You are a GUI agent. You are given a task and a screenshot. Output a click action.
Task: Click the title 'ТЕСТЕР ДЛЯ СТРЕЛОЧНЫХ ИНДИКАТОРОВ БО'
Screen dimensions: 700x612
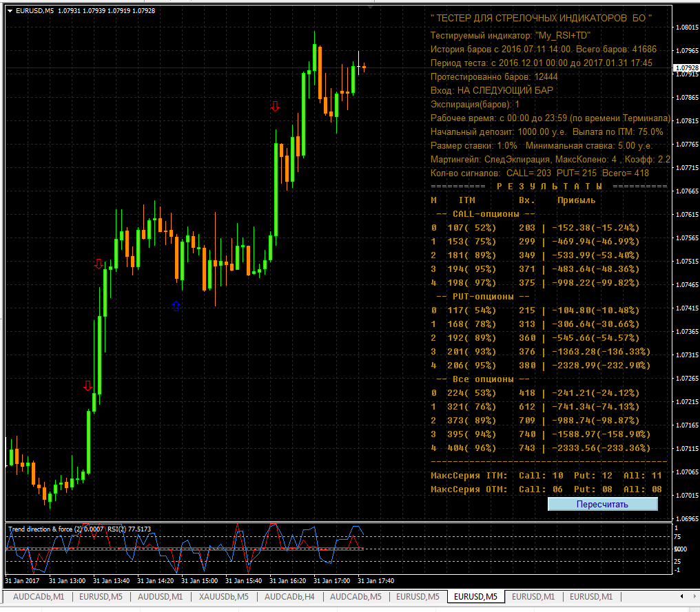point(541,19)
